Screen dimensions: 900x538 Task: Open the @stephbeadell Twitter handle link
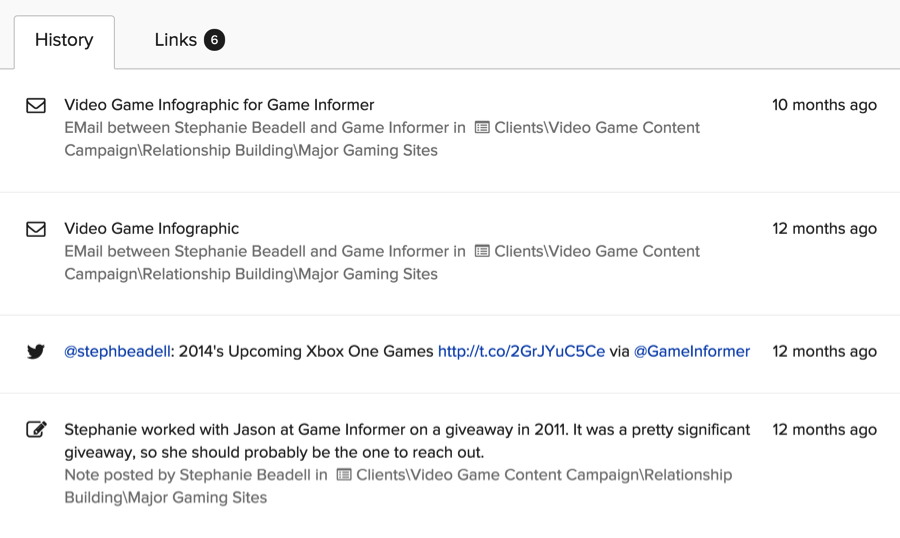pos(117,352)
